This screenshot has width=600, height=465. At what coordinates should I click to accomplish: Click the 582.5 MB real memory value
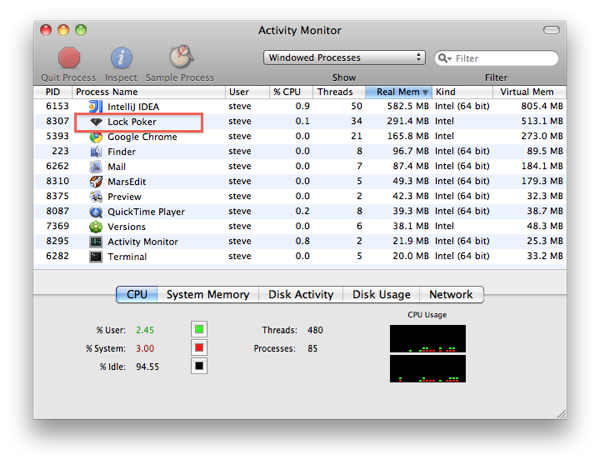408,106
